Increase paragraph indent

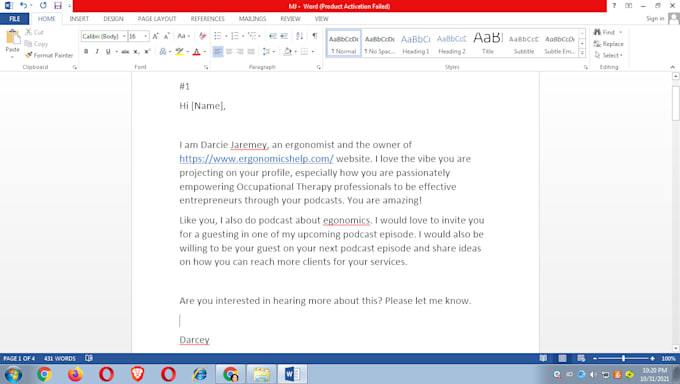[x=284, y=36]
